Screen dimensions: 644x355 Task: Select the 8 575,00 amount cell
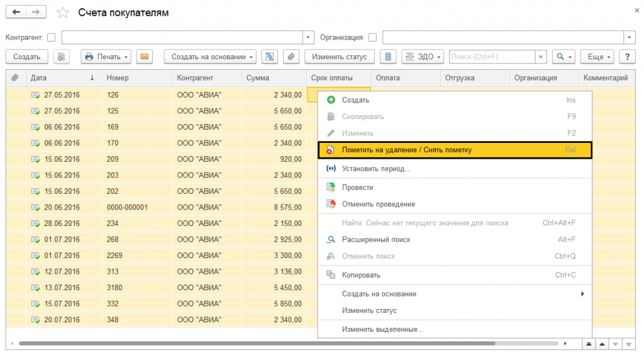274,208
